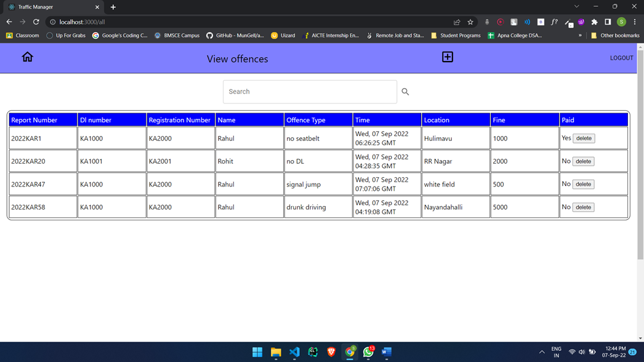The image size is (644, 362).
Task: Launch Visual Studio Code from the taskbar
Action: (294, 352)
